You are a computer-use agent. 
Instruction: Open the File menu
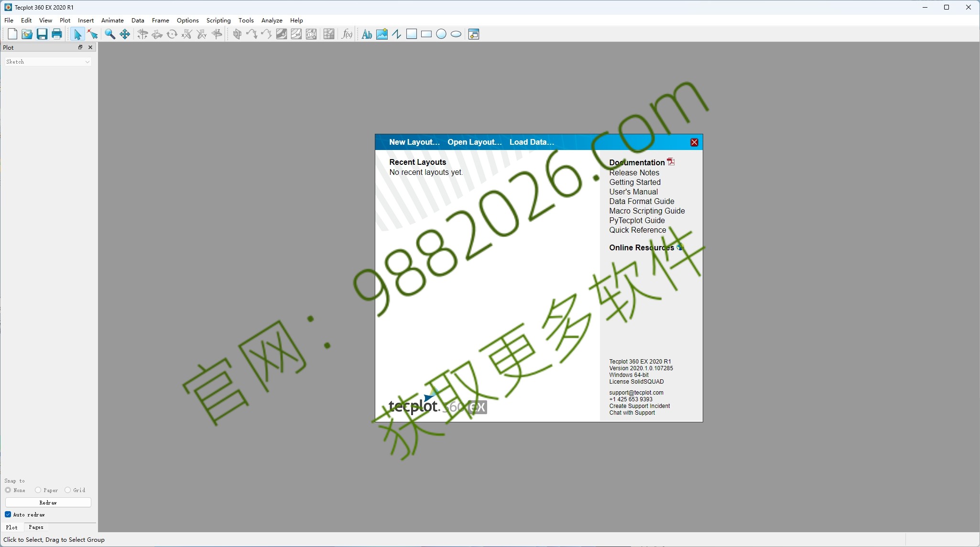tap(9, 20)
